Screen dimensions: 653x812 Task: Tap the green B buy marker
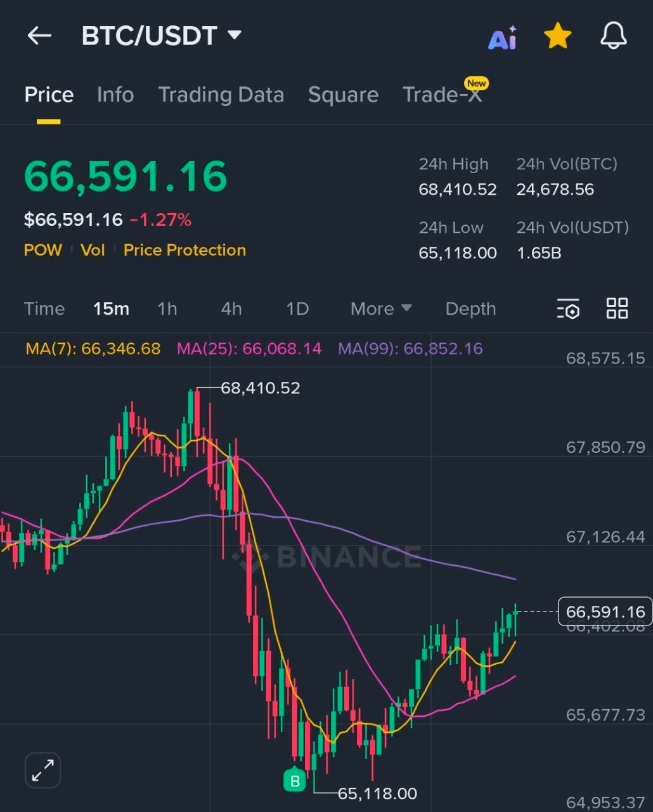(295, 781)
